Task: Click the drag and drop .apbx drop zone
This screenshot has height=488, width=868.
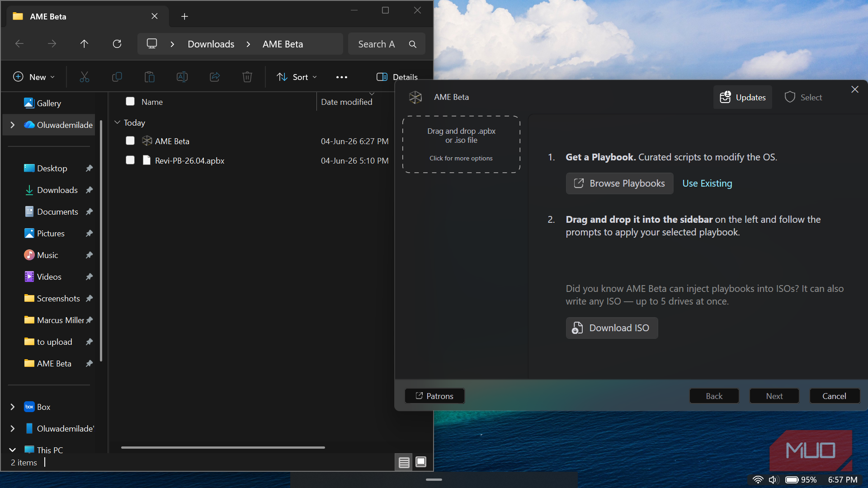Action: pyautogui.click(x=461, y=145)
